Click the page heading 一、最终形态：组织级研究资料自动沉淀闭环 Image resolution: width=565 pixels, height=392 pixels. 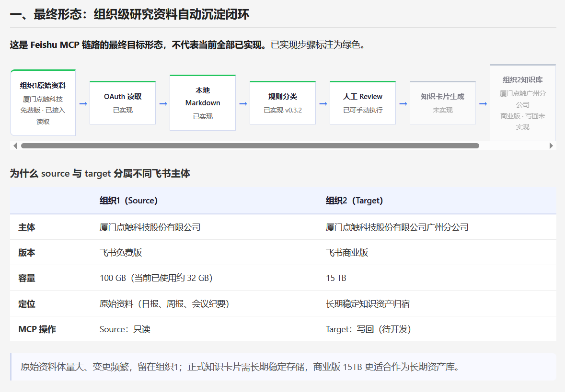click(x=129, y=15)
